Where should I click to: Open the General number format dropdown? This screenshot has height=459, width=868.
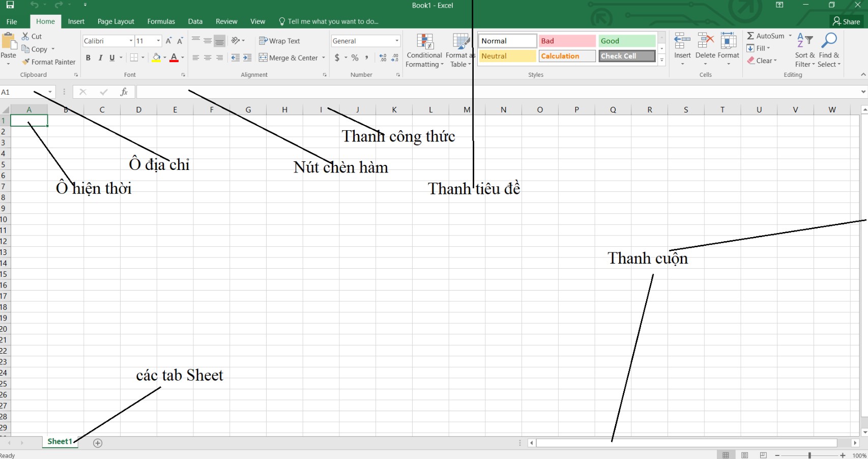coord(397,41)
